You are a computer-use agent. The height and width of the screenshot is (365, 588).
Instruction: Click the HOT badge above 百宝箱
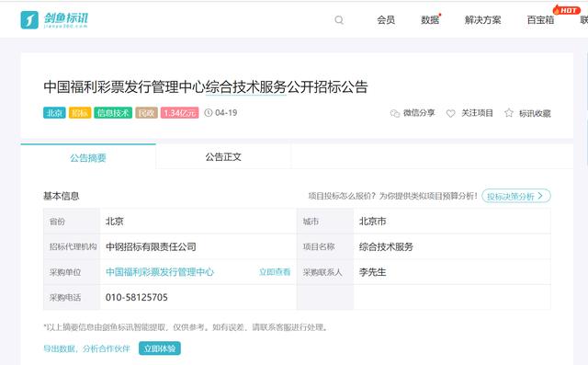[567, 10]
